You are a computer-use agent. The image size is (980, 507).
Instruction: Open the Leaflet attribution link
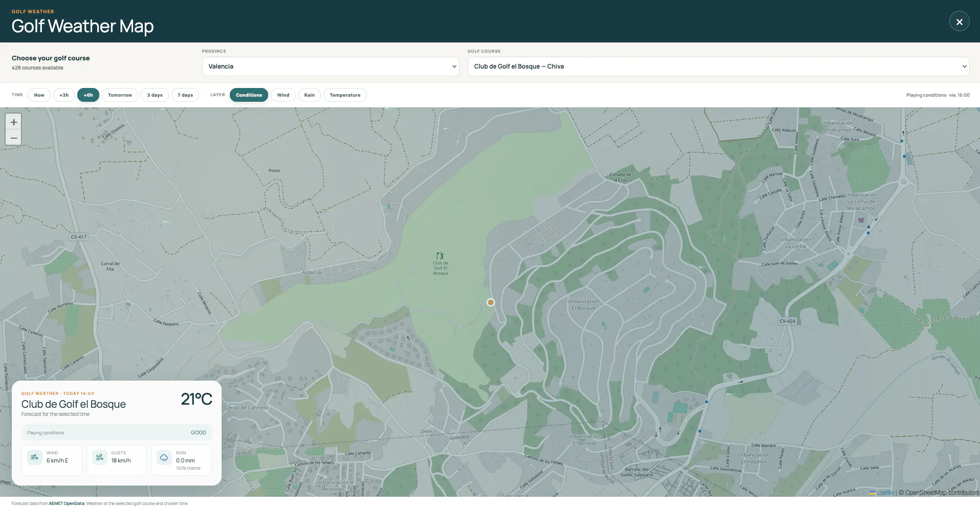click(885, 493)
